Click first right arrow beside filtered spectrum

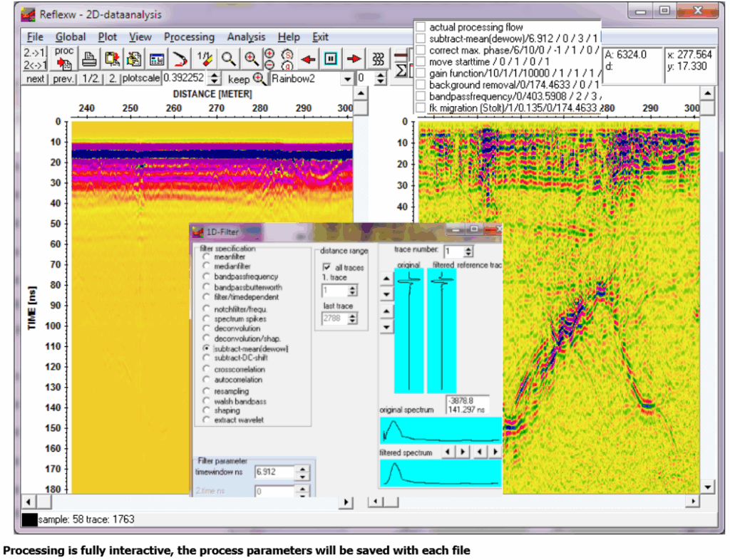(462, 452)
